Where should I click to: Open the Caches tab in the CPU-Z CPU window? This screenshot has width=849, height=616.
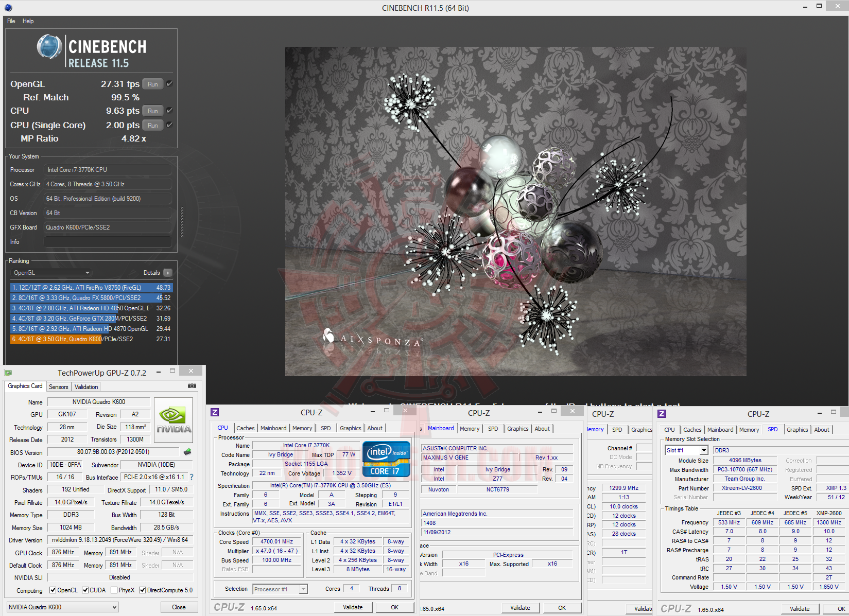[246, 428]
